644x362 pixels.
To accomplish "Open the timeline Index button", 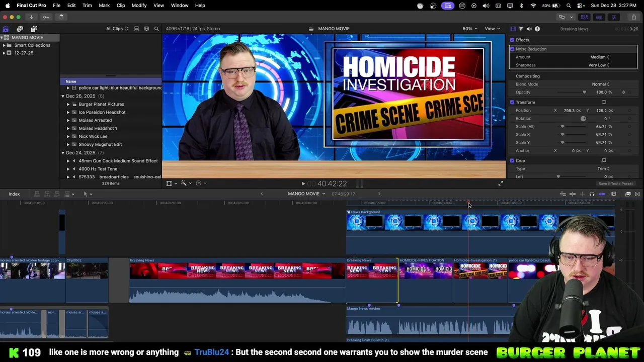I will pos(14,194).
